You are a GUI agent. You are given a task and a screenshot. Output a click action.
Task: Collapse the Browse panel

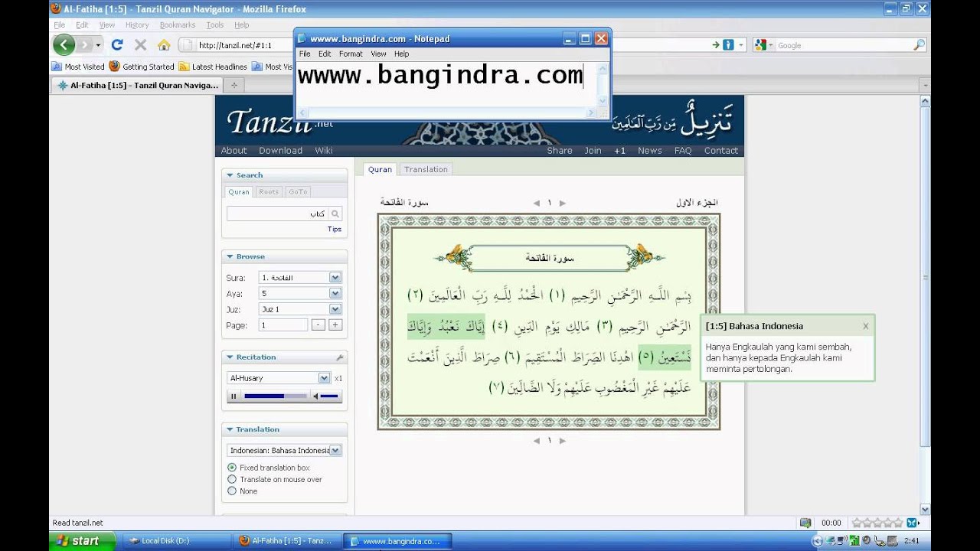click(230, 257)
